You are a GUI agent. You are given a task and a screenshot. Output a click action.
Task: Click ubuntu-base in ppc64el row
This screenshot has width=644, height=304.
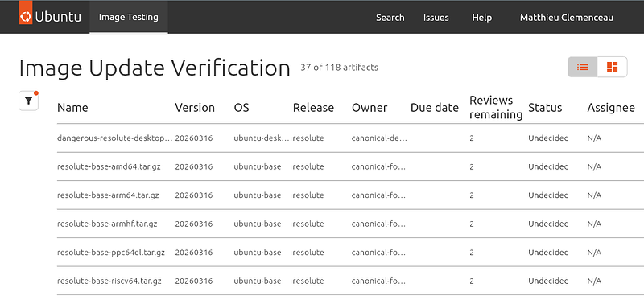tap(258, 253)
